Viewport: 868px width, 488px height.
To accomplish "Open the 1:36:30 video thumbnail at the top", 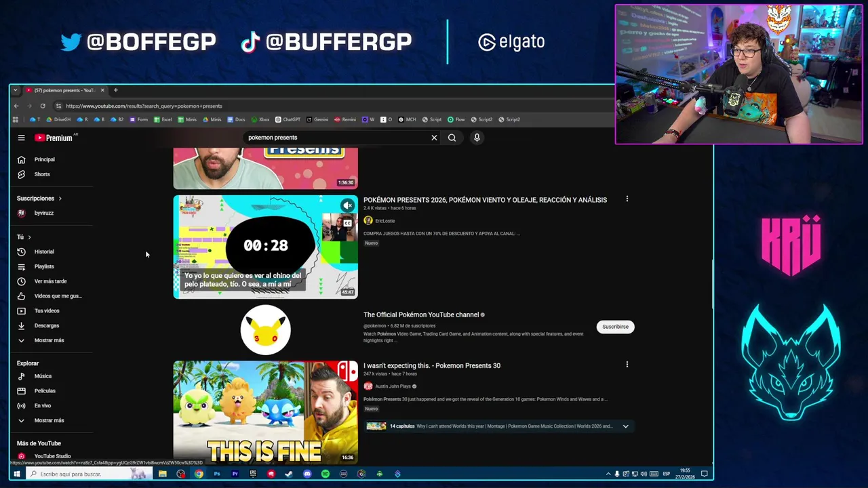I will pyautogui.click(x=265, y=168).
